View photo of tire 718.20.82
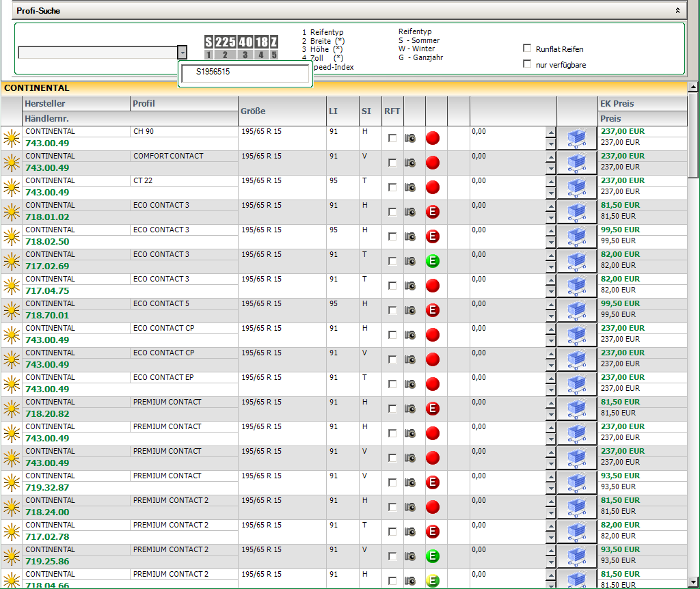Image resolution: width=700 pixels, height=589 pixels. pos(410,409)
